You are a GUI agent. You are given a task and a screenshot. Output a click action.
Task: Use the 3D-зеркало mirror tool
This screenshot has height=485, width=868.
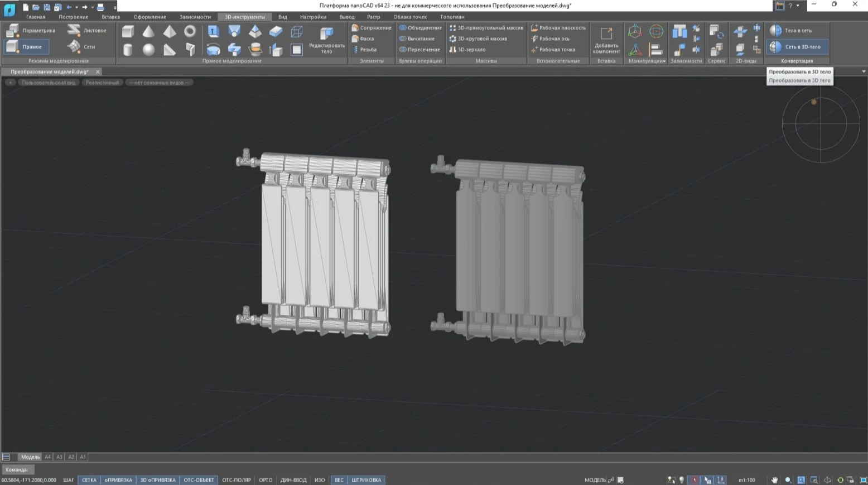[x=467, y=50]
